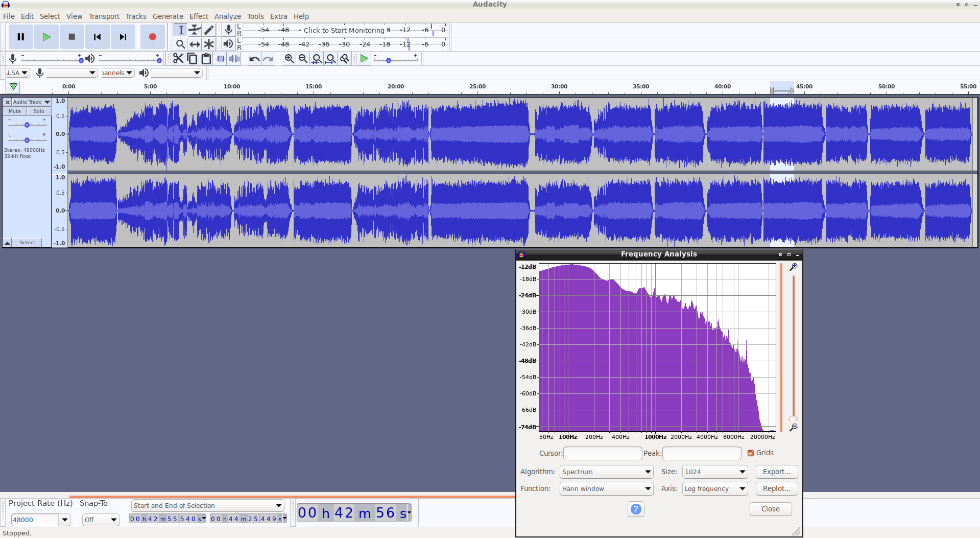
Task: Open the Snap-To Off dropdown
Action: pyautogui.click(x=101, y=520)
